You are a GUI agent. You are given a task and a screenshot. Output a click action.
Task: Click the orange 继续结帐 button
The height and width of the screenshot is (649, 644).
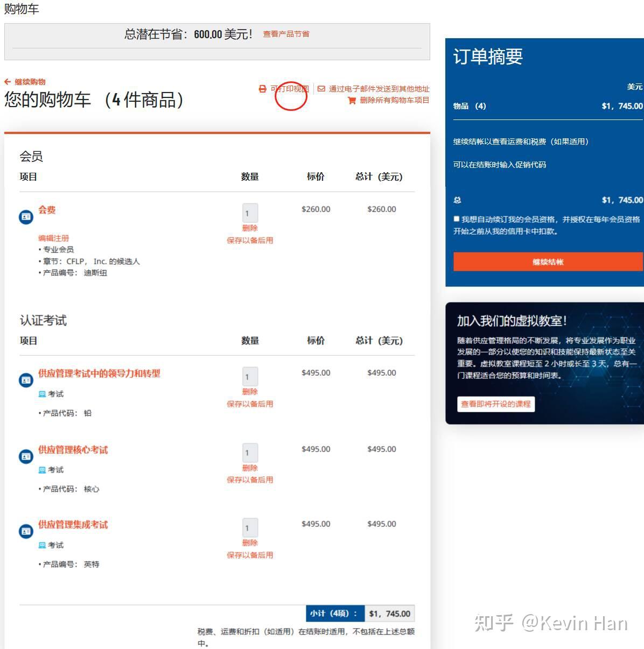(x=548, y=262)
